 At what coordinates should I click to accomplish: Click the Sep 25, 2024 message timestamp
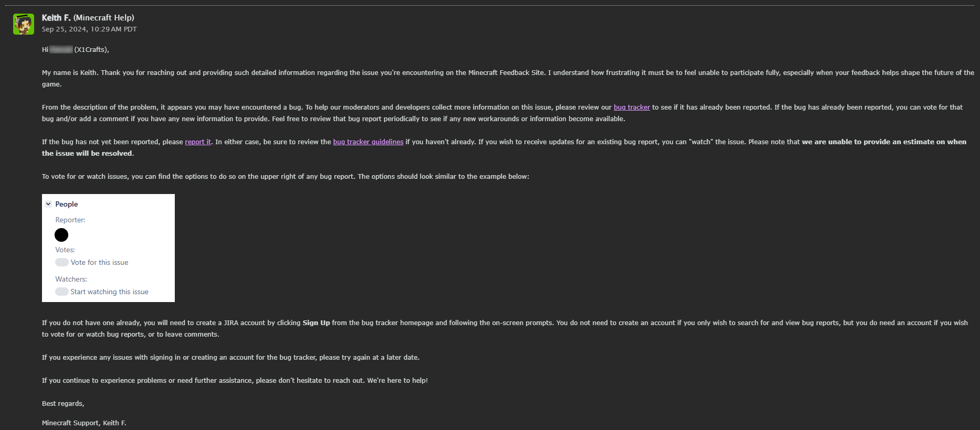[89, 29]
